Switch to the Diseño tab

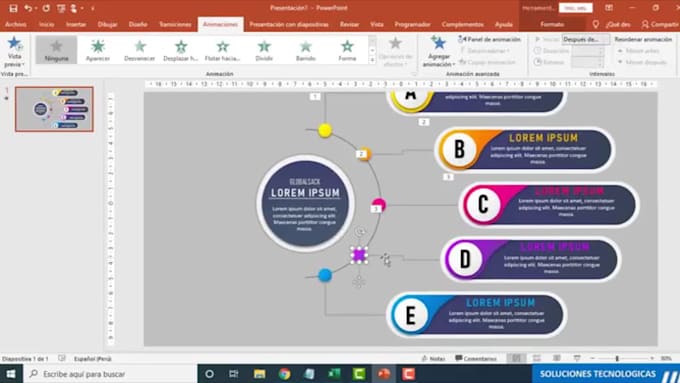point(138,24)
